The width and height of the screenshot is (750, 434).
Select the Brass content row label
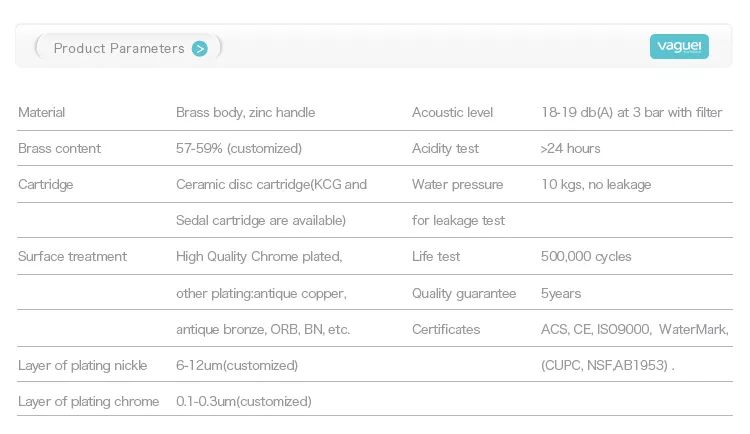pos(59,148)
